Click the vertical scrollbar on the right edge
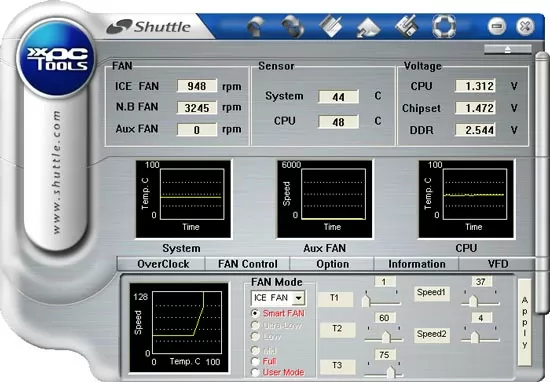Screen dimensions: 550x382 542,182
